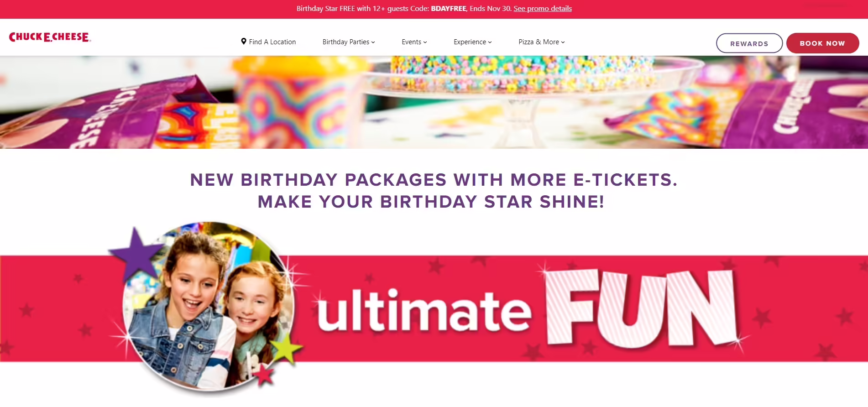Click the location pin icon

click(x=244, y=42)
